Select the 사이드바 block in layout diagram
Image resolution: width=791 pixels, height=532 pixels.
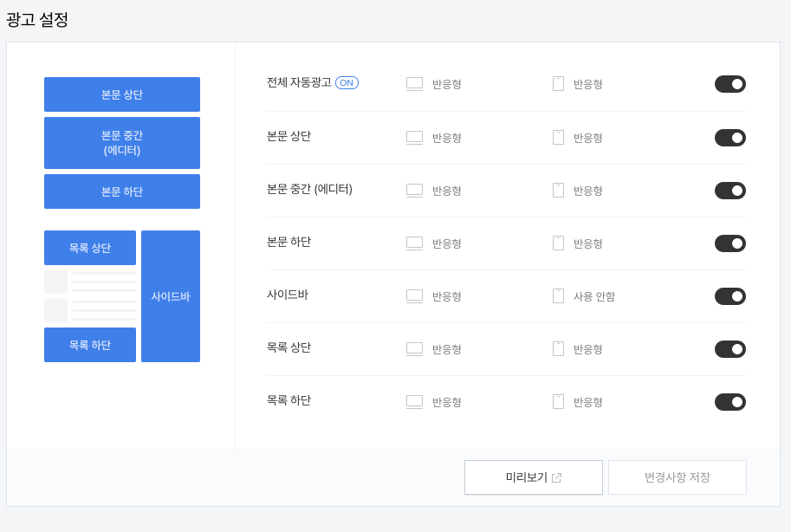[x=171, y=296]
